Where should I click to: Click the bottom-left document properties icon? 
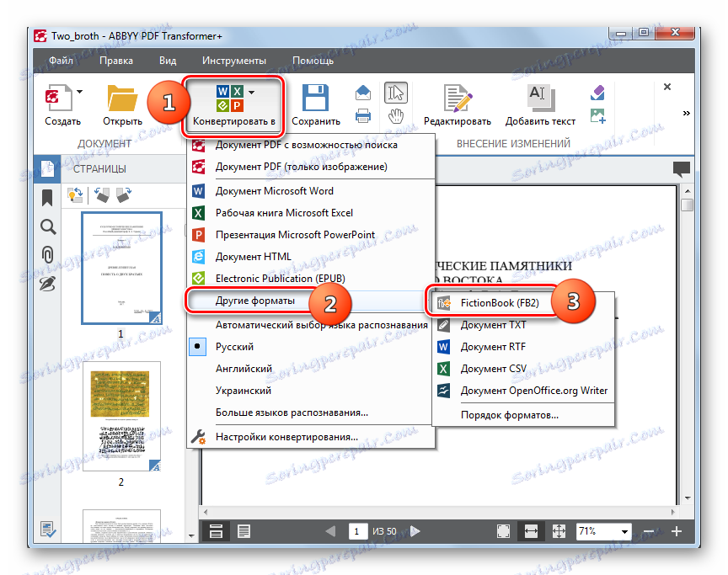48,529
